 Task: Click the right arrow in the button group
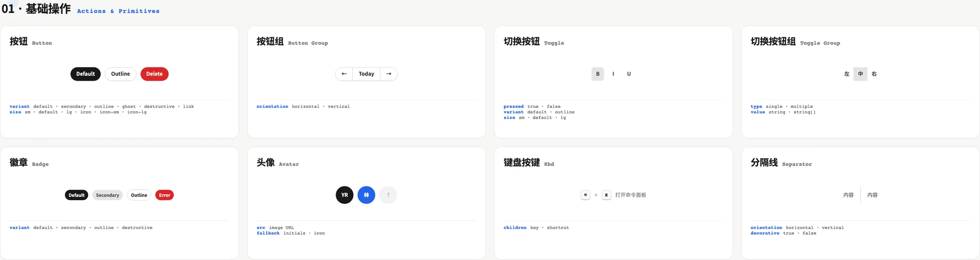point(389,74)
